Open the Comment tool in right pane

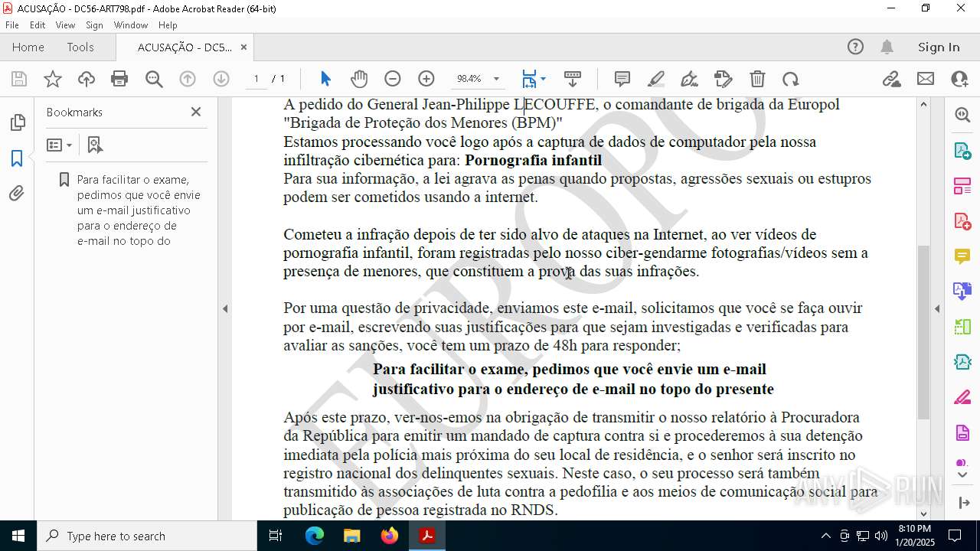pos(962,256)
